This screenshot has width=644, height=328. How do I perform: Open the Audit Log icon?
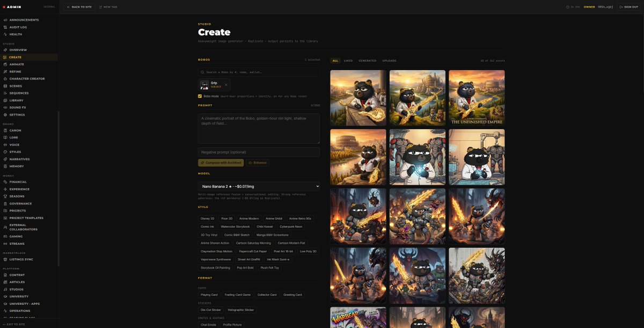5,27
